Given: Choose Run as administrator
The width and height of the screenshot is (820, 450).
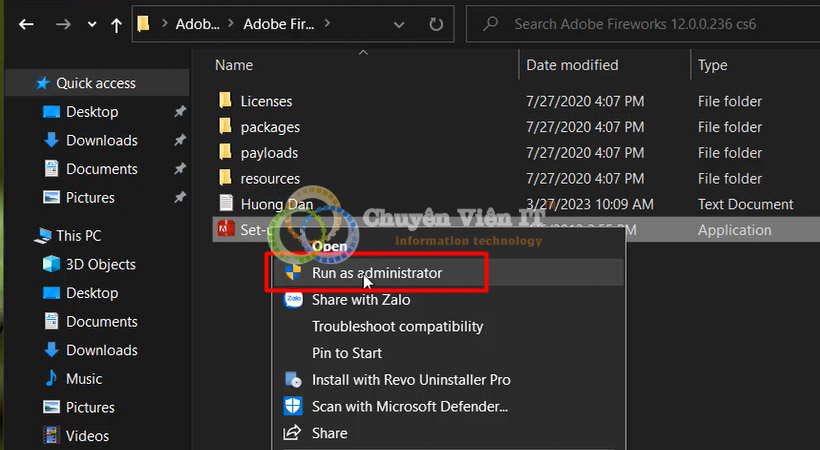Looking at the screenshot, I should point(376,272).
